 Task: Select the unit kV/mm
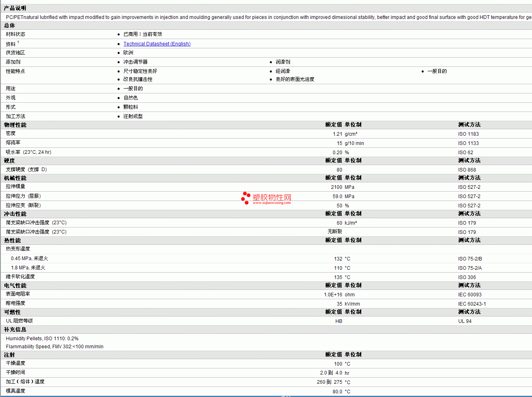[352, 304]
